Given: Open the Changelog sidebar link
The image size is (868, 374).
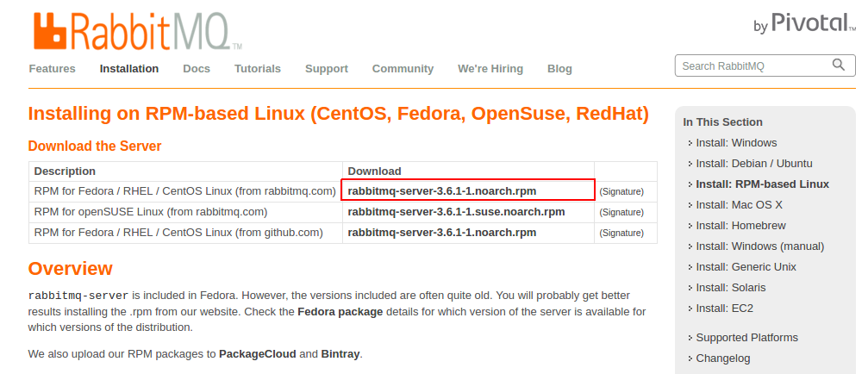Looking at the screenshot, I should click(723, 358).
